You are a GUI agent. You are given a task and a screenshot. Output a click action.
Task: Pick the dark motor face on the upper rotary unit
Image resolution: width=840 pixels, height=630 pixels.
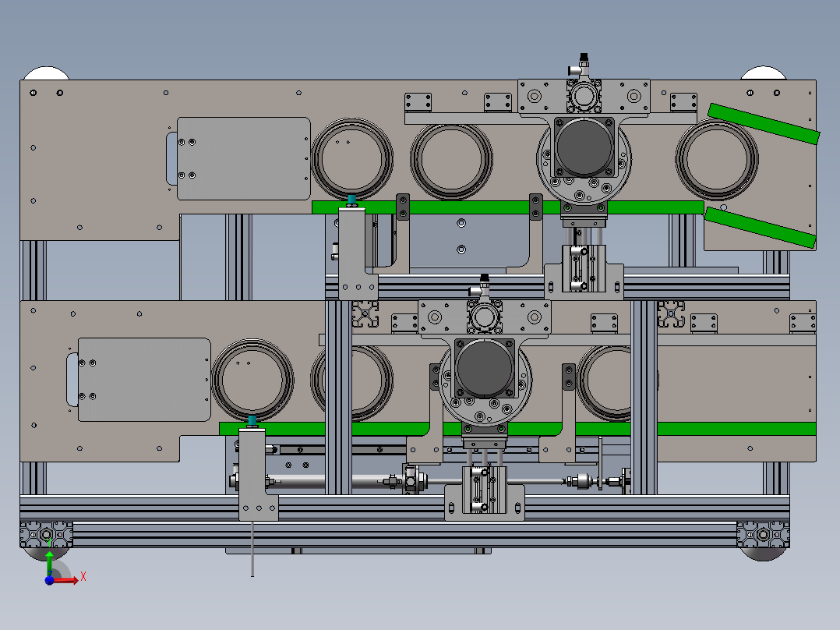pos(584,147)
